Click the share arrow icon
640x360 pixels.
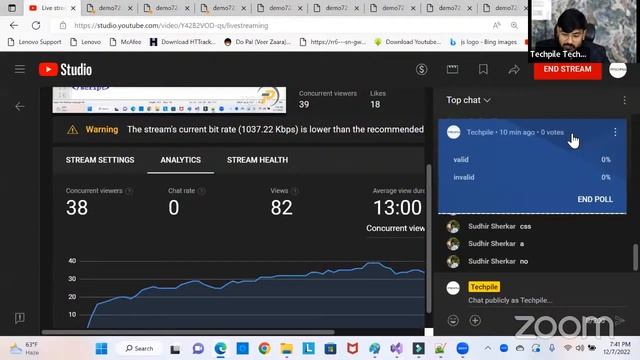click(514, 70)
